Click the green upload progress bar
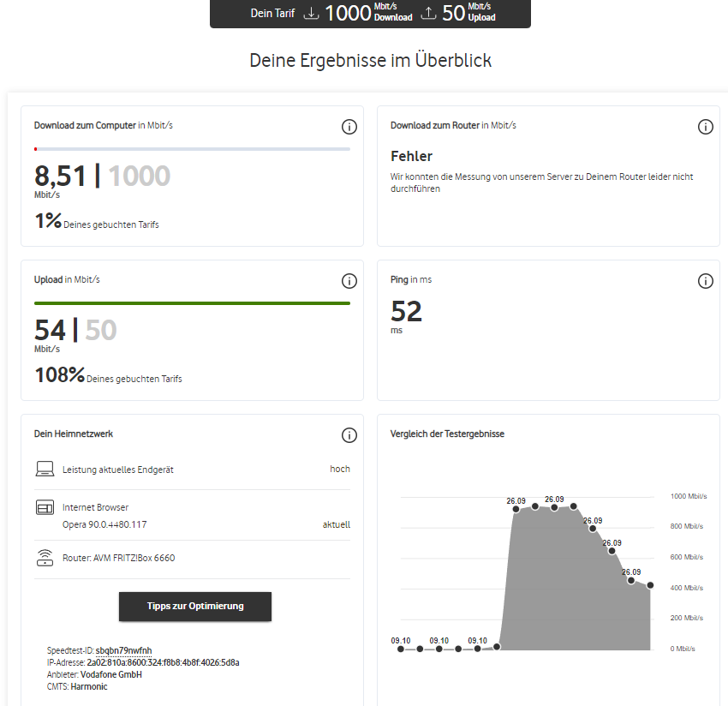The height and width of the screenshot is (706, 728). pyautogui.click(x=192, y=303)
